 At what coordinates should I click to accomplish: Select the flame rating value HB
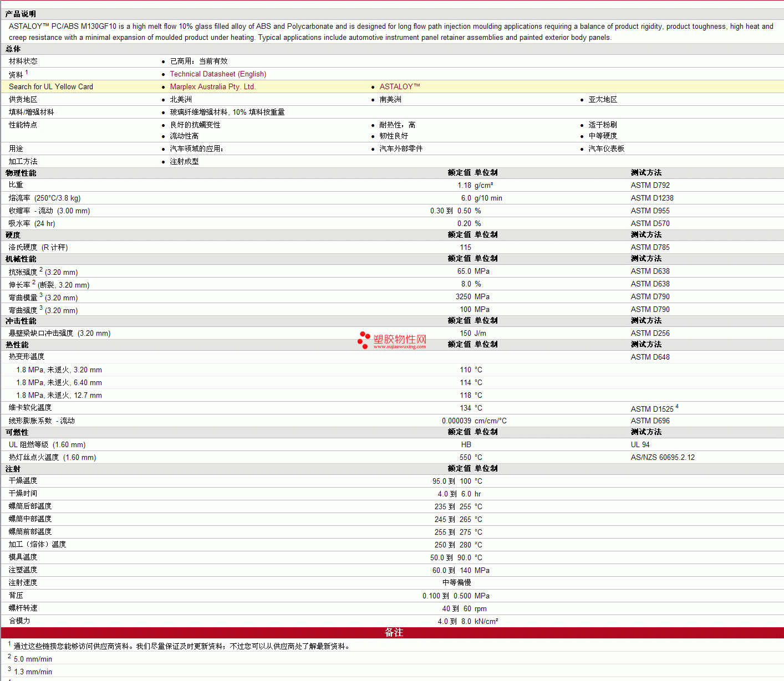(466, 444)
